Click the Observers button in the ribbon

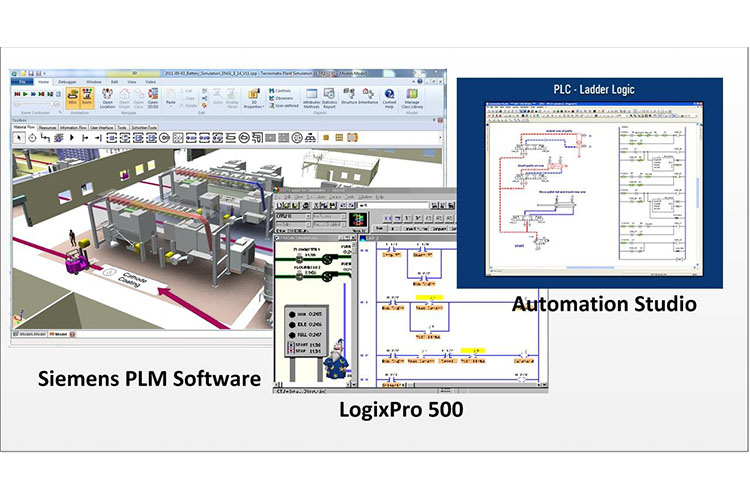click(x=281, y=98)
